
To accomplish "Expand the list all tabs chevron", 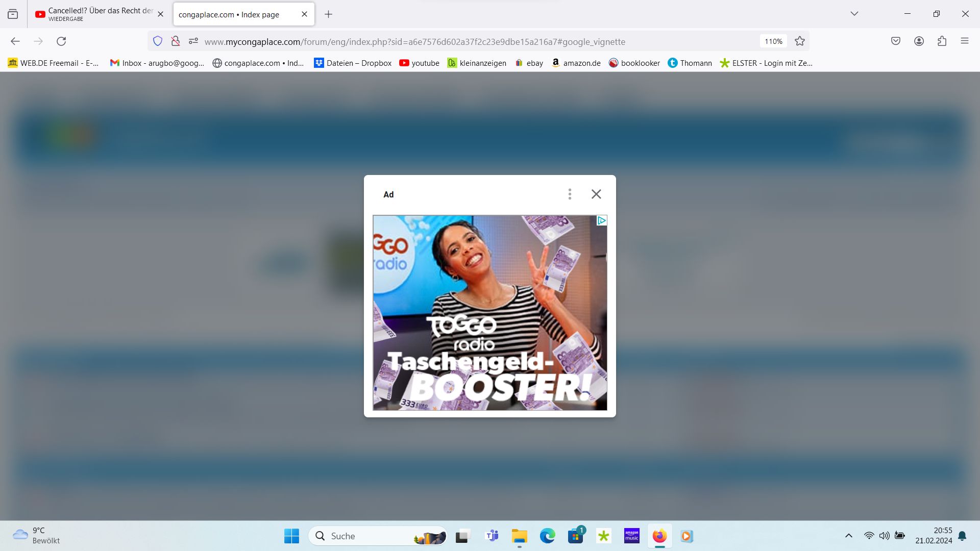I will [854, 14].
